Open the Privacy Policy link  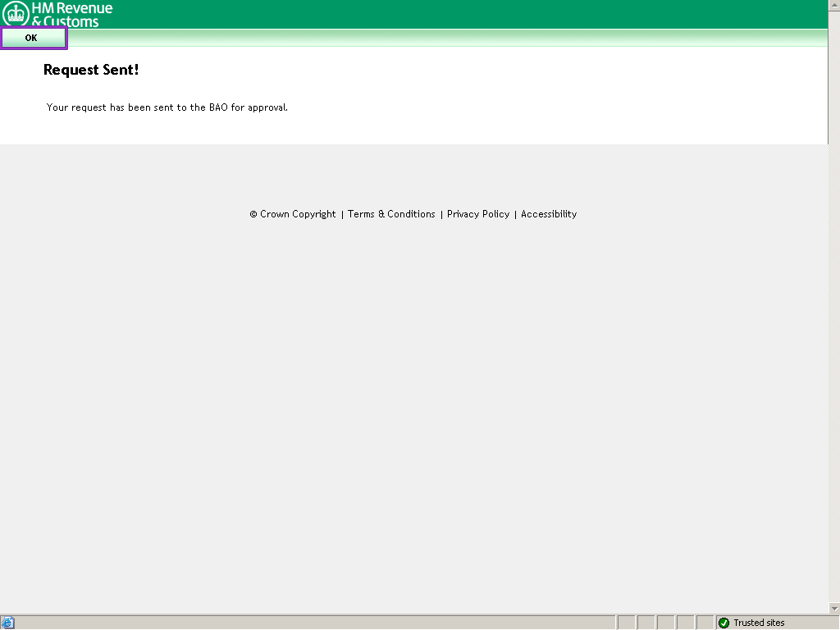click(x=478, y=214)
